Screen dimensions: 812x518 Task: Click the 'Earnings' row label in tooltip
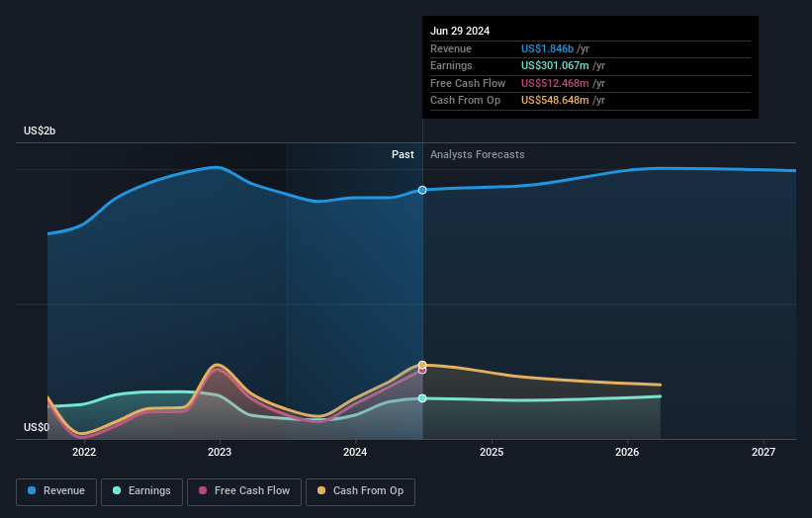(451, 65)
